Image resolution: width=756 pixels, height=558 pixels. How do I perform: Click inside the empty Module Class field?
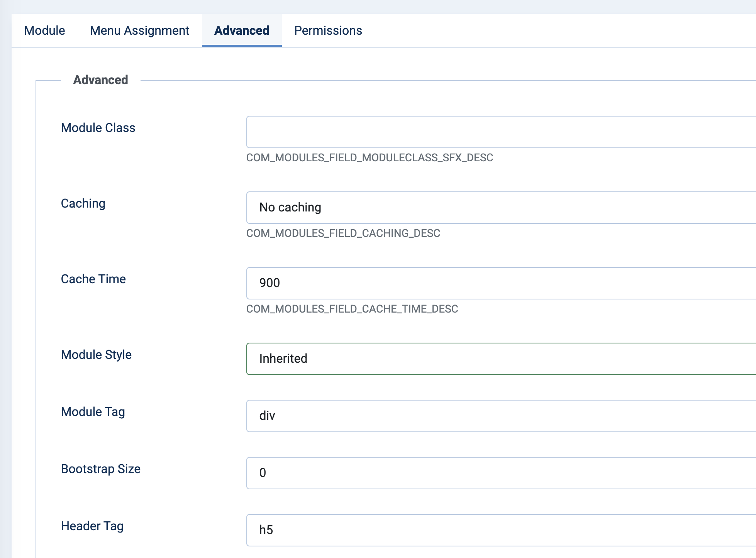(425, 132)
